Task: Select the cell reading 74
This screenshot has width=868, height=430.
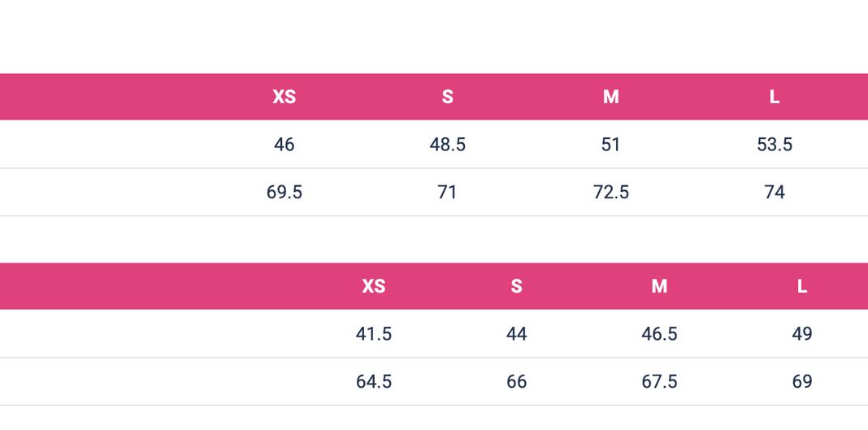Action: click(x=774, y=193)
